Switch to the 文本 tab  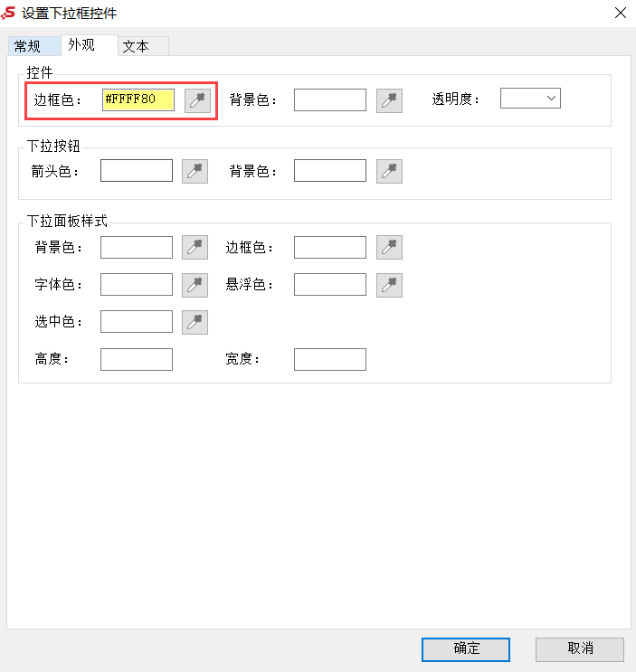pos(143,46)
